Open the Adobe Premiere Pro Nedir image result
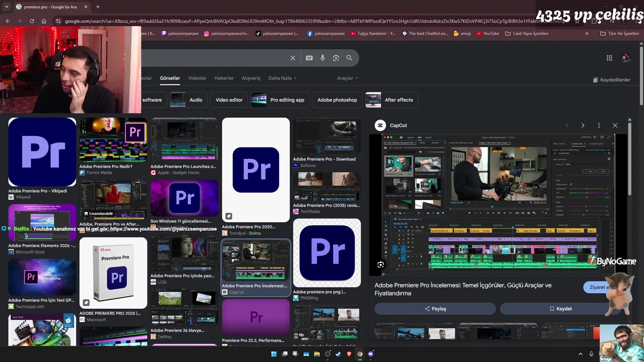The width and height of the screenshot is (644, 362). 113,140
